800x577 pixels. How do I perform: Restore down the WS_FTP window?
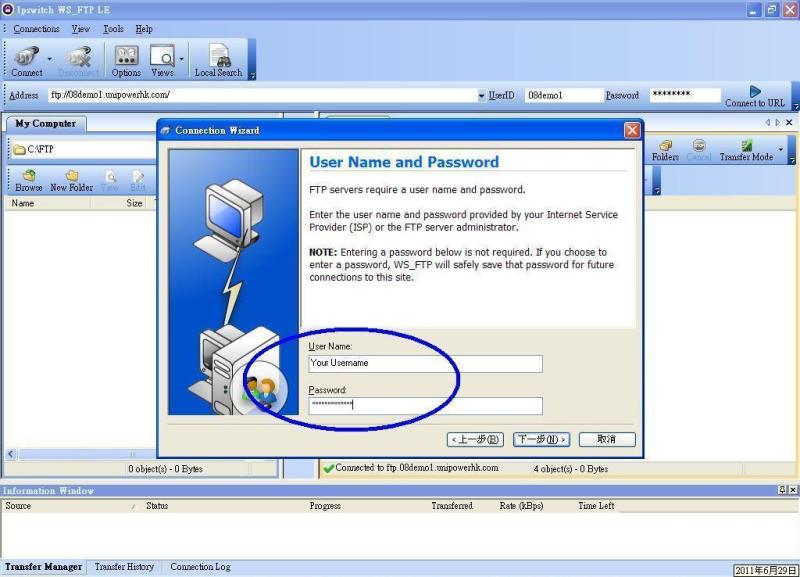point(772,9)
